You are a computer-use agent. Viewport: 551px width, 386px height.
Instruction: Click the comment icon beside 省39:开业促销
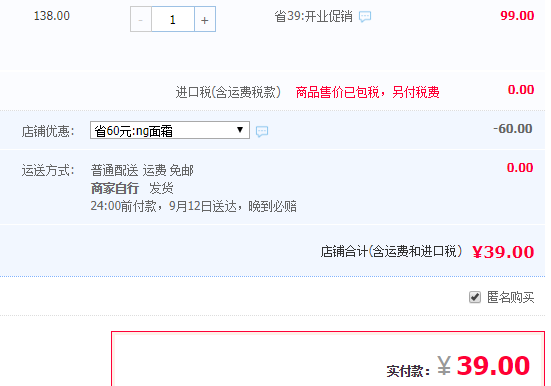(x=365, y=17)
